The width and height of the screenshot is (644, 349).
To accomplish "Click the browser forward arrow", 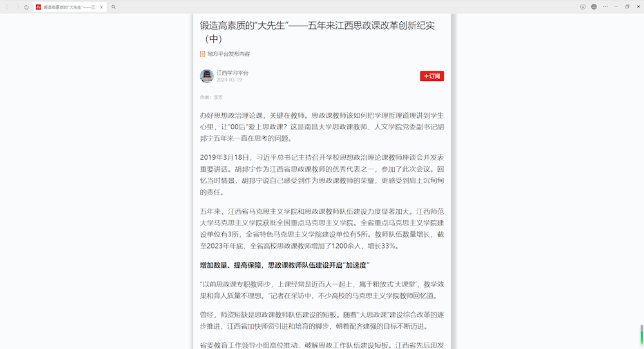I will tap(17, 7).
